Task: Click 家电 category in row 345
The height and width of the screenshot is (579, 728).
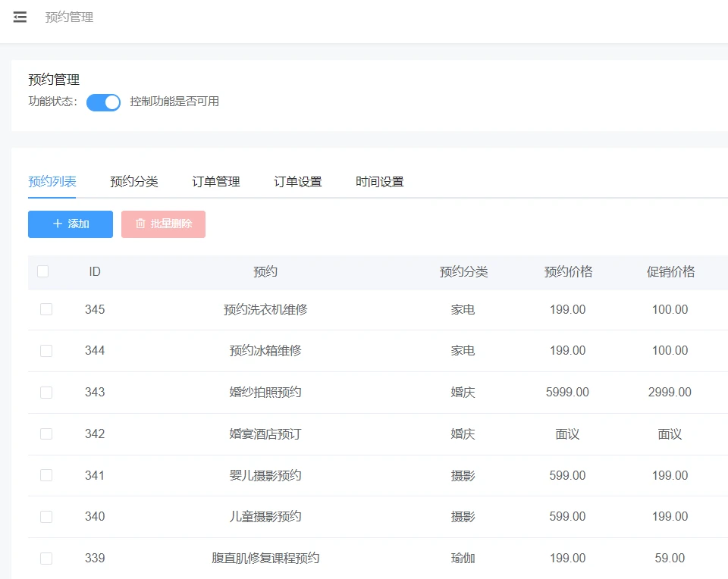Action: [x=463, y=309]
